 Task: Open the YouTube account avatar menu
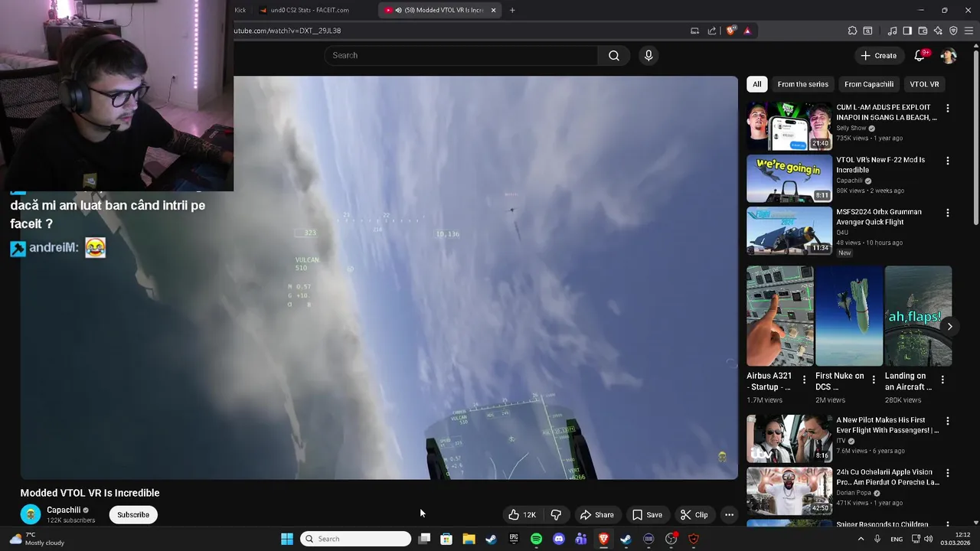948,55
